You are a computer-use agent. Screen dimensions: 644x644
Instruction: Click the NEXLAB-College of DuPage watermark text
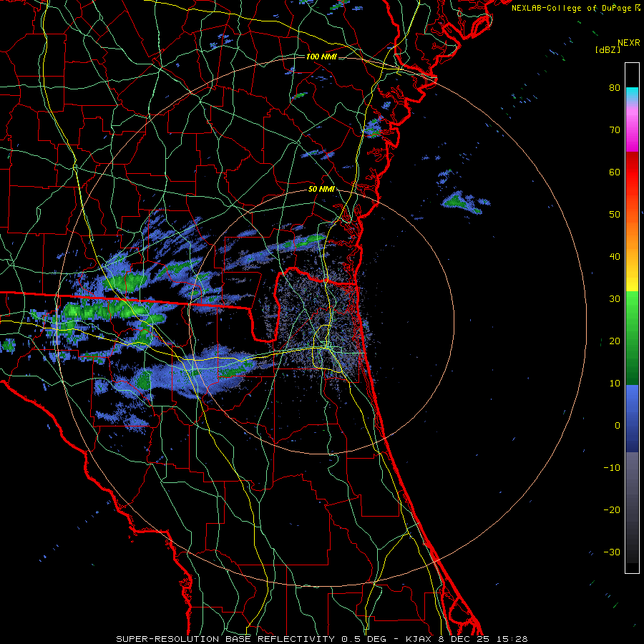point(575,8)
